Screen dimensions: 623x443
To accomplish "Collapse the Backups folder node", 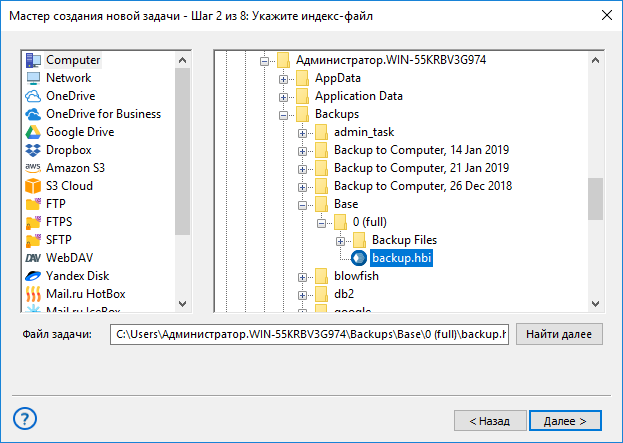I will [283, 115].
